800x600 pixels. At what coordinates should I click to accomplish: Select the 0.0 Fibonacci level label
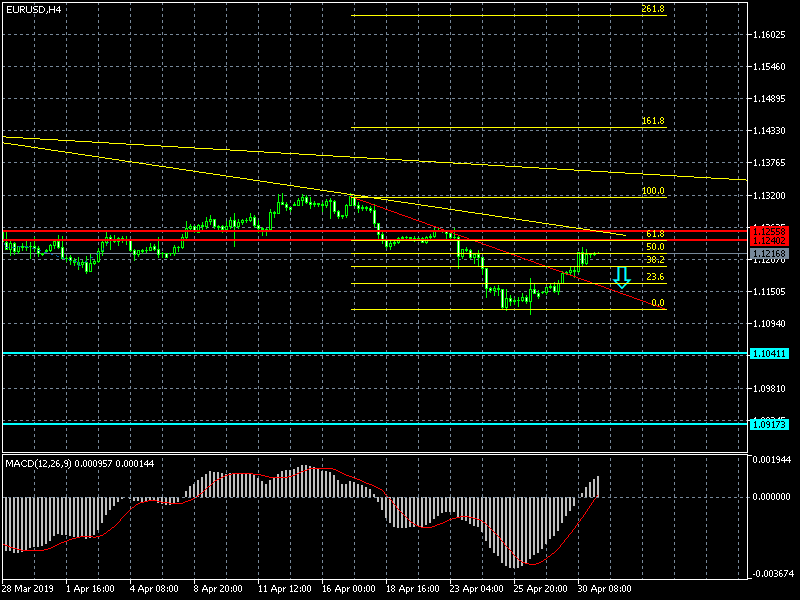pos(657,302)
